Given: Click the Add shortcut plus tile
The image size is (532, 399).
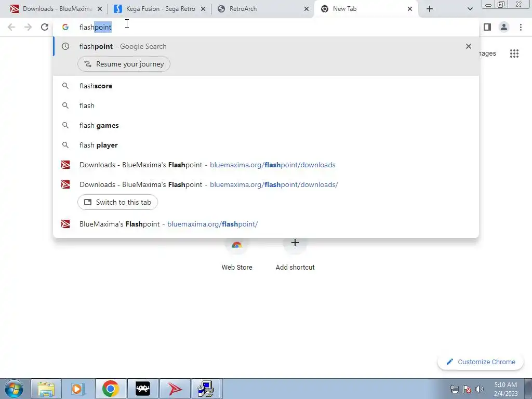Looking at the screenshot, I should [x=295, y=255].
